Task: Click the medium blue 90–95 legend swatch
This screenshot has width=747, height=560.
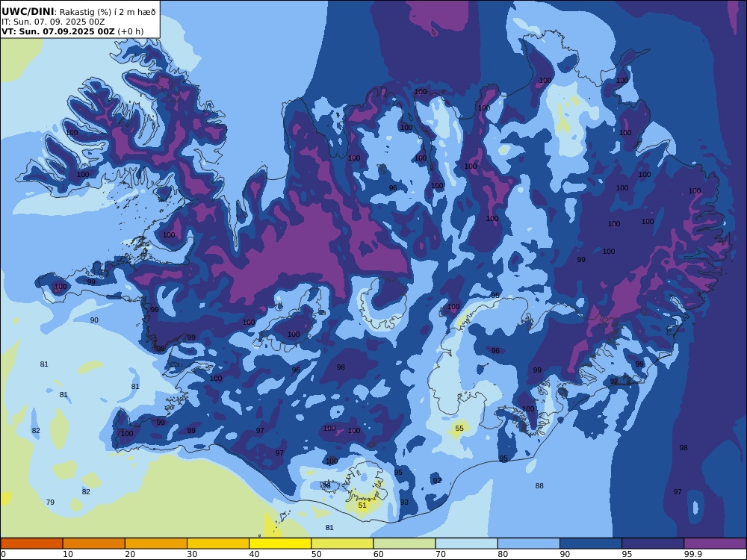Action: [x=591, y=544]
